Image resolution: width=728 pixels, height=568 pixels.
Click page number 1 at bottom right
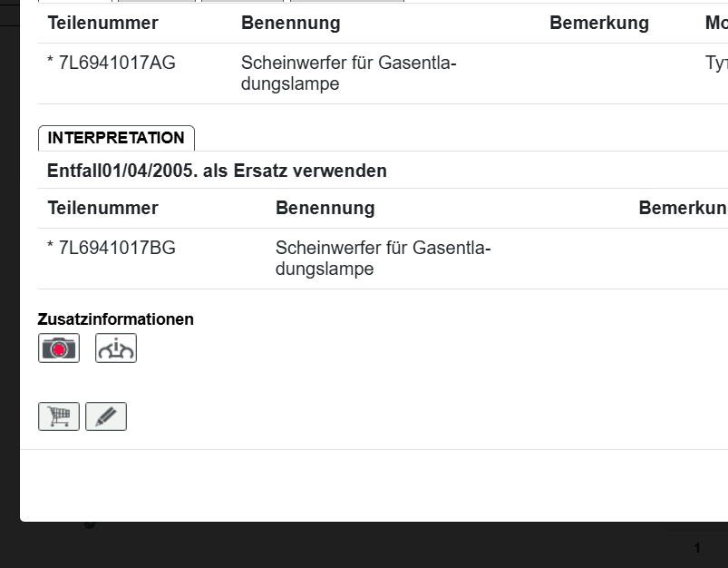coord(697,548)
